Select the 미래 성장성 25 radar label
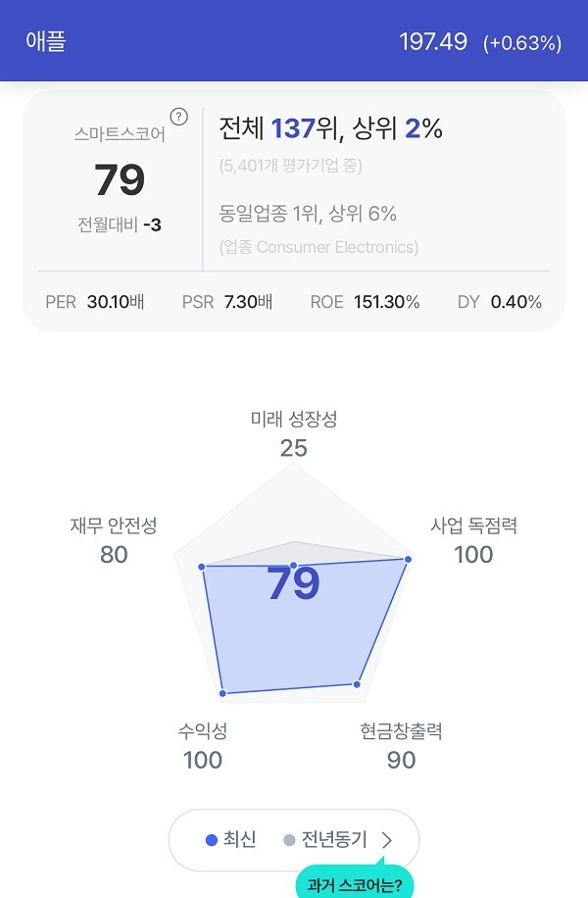Image resolution: width=588 pixels, height=898 pixels. click(294, 433)
